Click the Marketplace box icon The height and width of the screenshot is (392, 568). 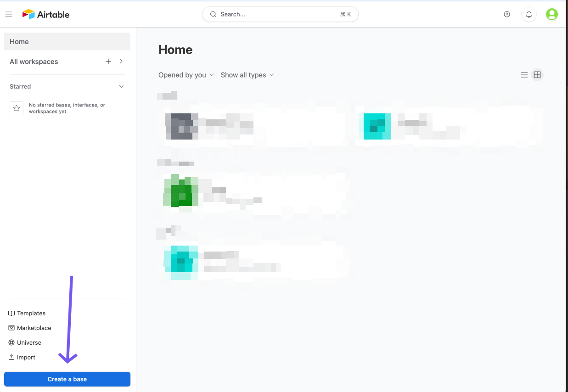pos(11,328)
